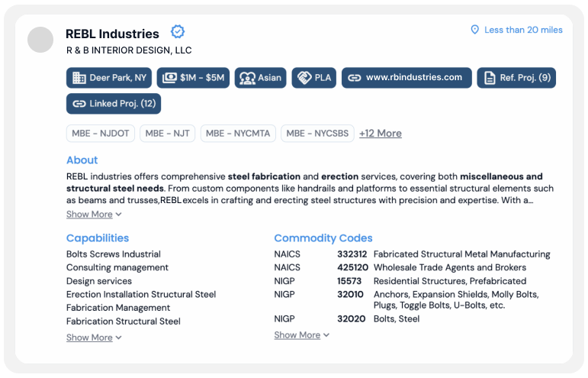Click the REBL Industries company name

pyautogui.click(x=112, y=34)
